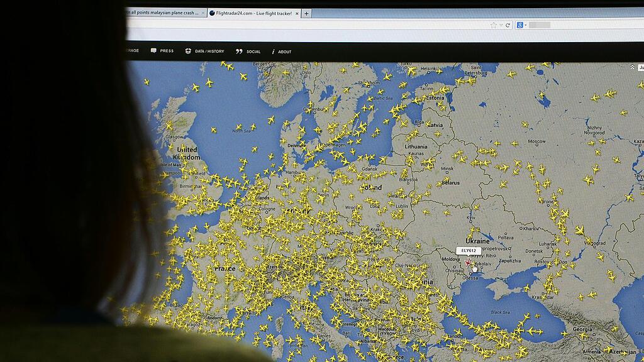Select the red ELY612 plane icon
644x362 pixels.
click(468, 262)
